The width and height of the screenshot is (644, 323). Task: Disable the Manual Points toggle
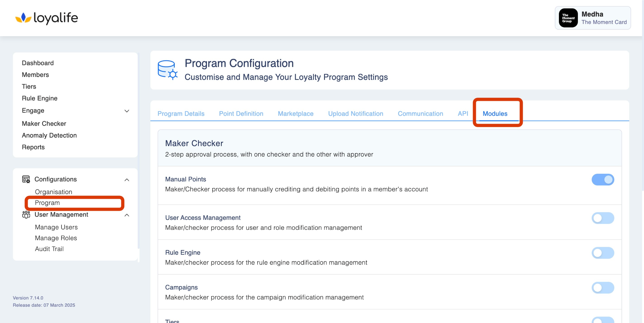tap(603, 180)
